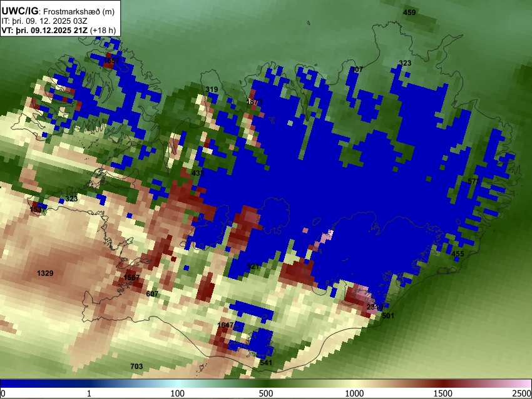Click the 1873 value label
This screenshot has height=399, width=532.
pyautogui.click(x=254, y=102)
